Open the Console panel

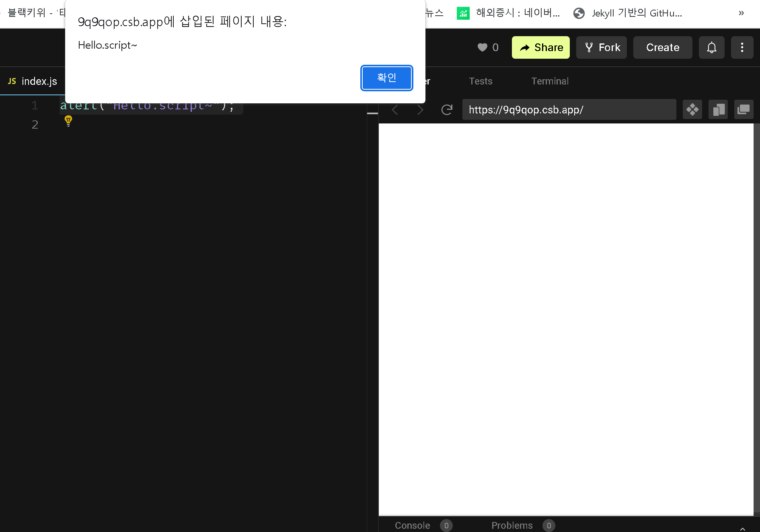(x=412, y=525)
